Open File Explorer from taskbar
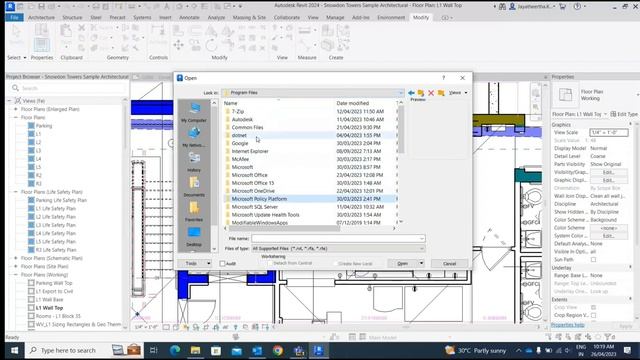Image resolution: width=640 pixels, height=360 pixels. click(x=196, y=350)
